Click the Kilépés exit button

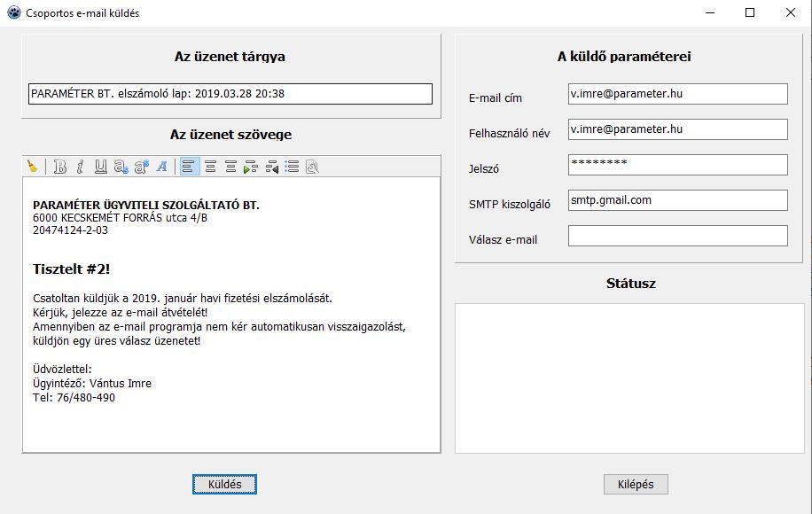pos(636,484)
